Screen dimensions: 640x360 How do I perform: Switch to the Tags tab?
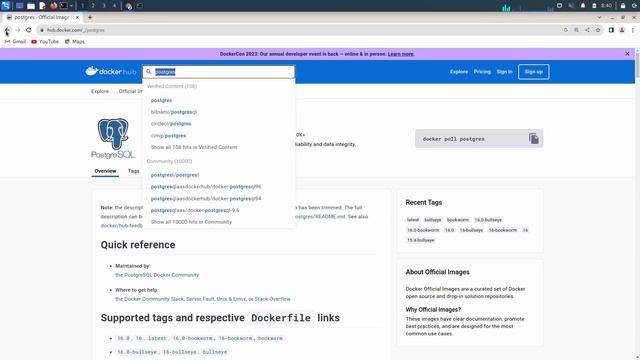tap(133, 171)
